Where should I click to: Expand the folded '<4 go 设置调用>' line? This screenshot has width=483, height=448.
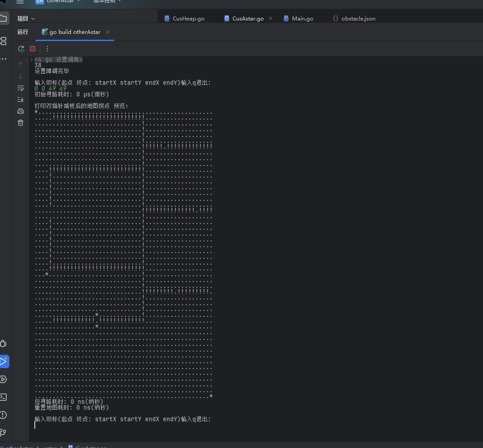pos(31,59)
